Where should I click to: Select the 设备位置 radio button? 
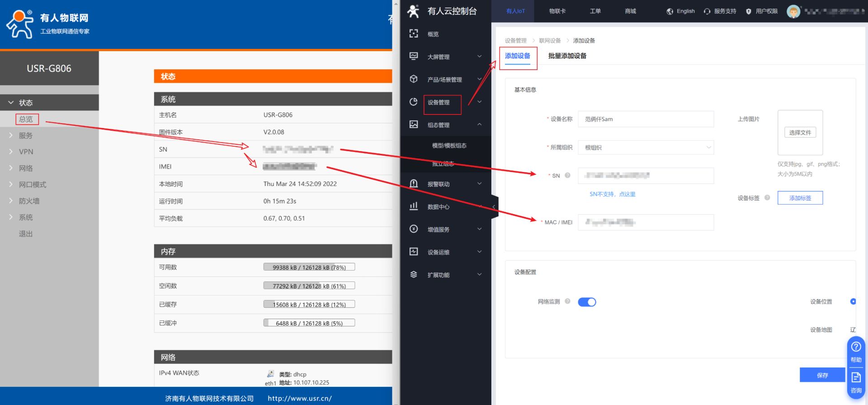[853, 301]
